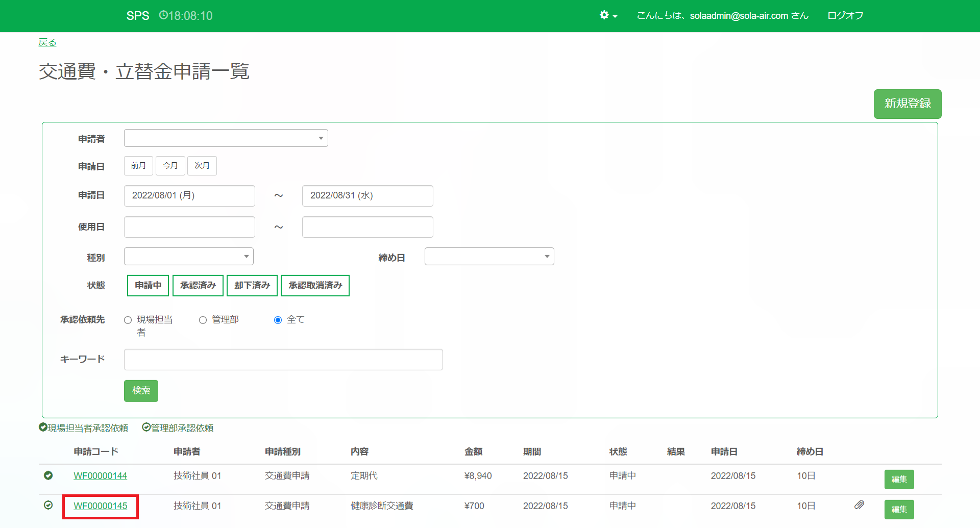
Task: Click the check status icon for WF00000145
Action: pos(48,505)
